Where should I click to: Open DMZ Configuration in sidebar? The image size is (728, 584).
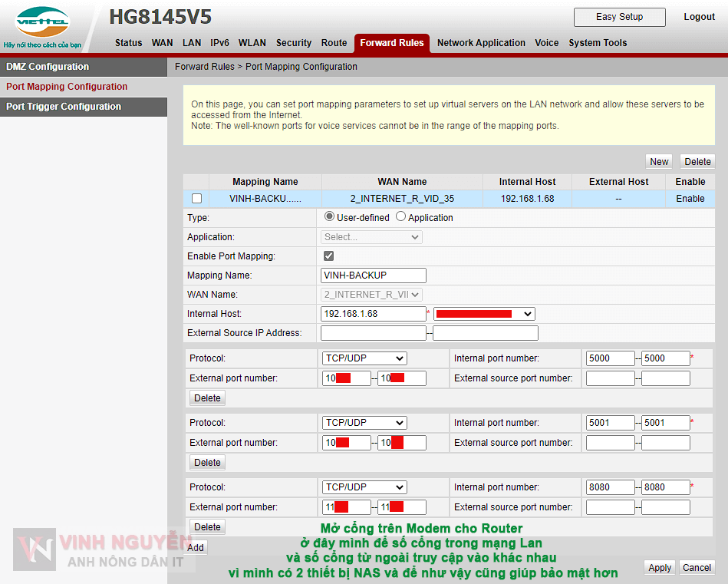(48, 67)
